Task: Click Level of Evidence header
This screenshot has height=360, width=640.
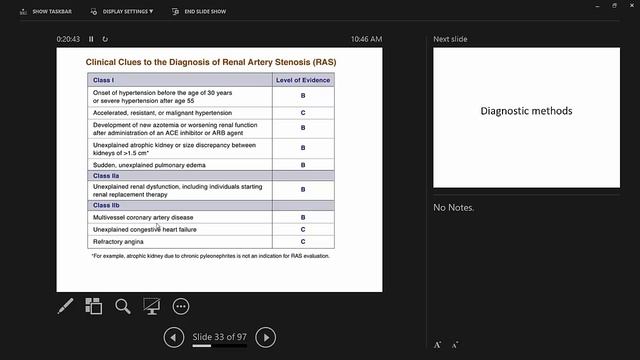Action: (x=303, y=80)
